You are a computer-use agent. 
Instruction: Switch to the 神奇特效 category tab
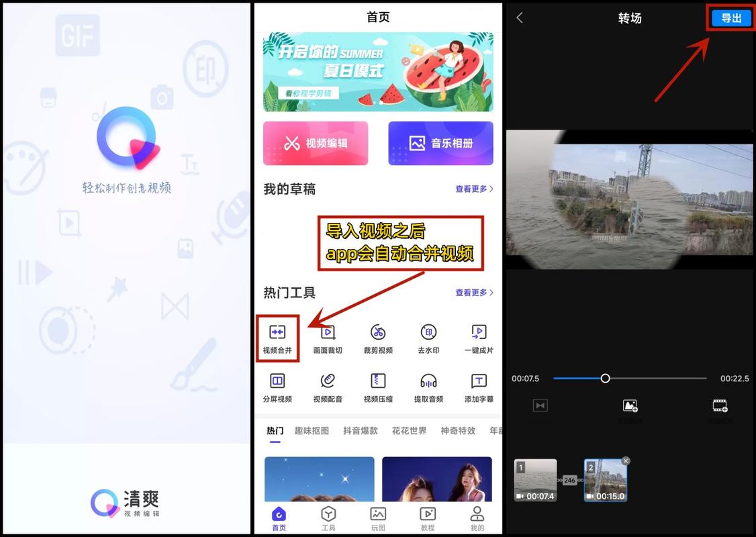(x=458, y=431)
